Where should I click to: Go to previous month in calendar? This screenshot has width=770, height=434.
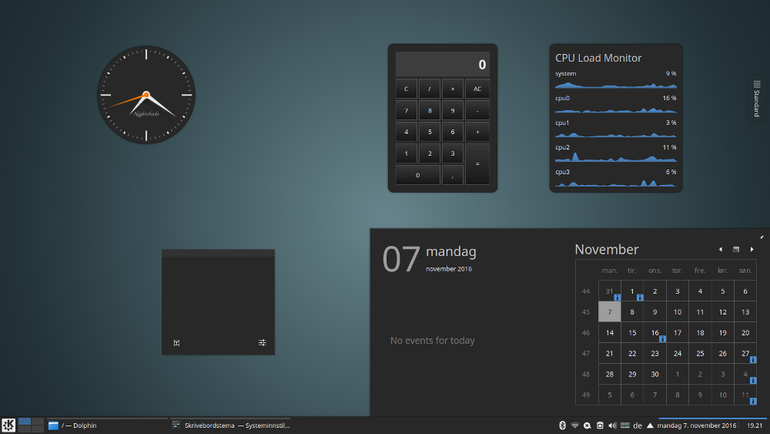[720, 249]
